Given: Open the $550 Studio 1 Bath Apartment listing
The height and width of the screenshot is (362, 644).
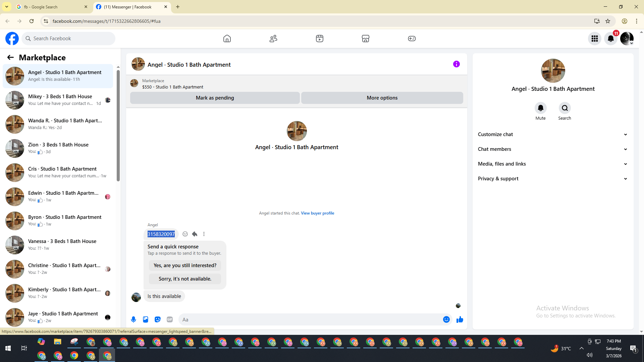Looking at the screenshot, I should click(x=173, y=87).
